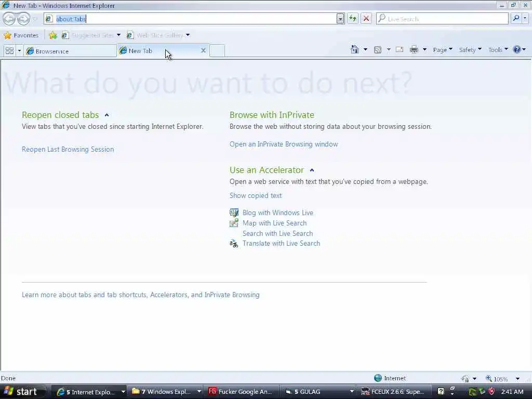
Task: Click the search magnifier button
Action: [516, 19]
